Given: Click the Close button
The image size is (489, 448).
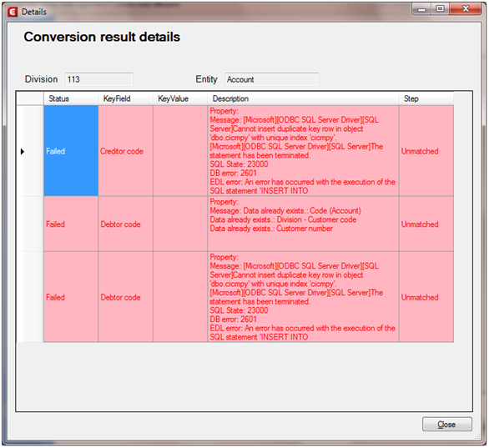Looking at the screenshot, I should point(447,425).
